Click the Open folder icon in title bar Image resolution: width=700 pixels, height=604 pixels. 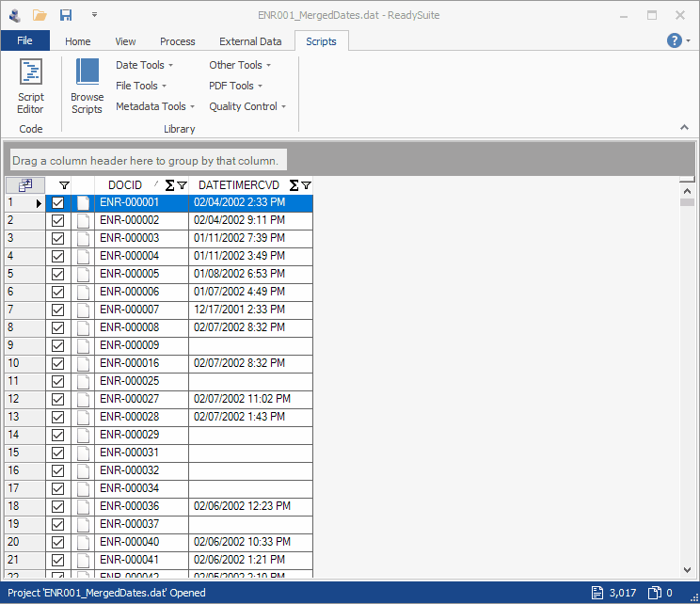coord(40,15)
